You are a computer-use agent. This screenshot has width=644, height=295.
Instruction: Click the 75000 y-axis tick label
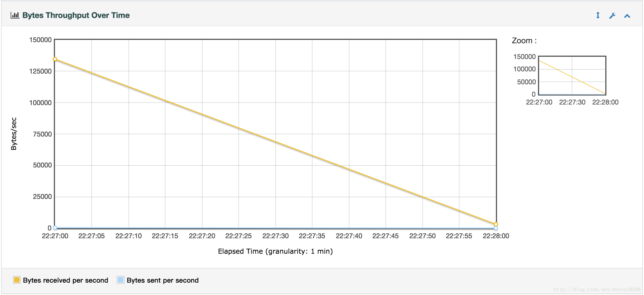[x=42, y=134]
